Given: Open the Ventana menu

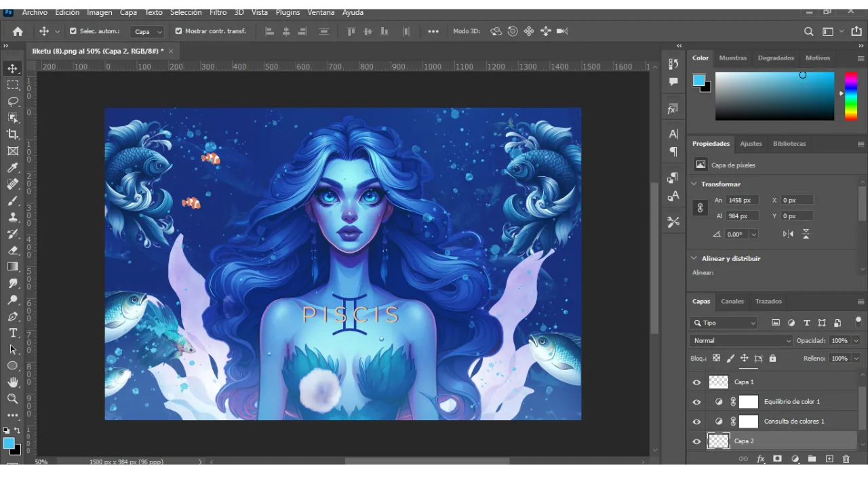Looking at the screenshot, I should [x=321, y=12].
